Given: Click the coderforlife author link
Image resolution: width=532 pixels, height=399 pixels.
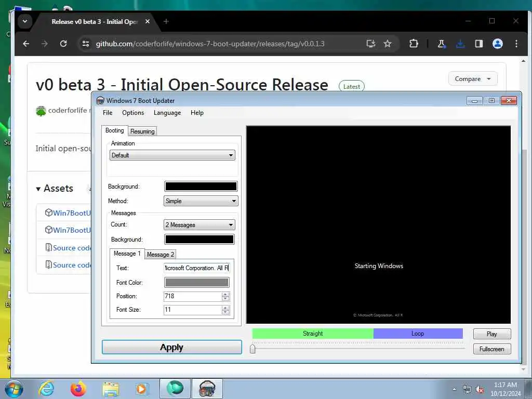Looking at the screenshot, I should 68,110.
